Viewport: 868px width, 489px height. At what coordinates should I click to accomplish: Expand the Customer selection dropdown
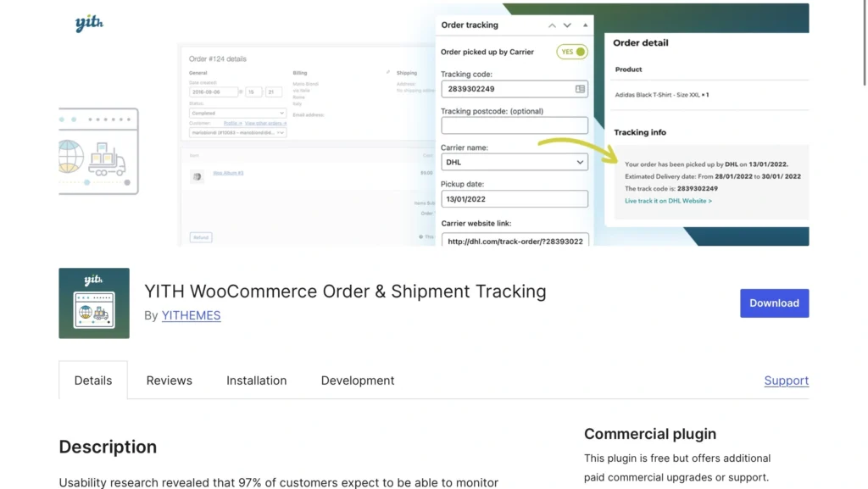(x=237, y=132)
